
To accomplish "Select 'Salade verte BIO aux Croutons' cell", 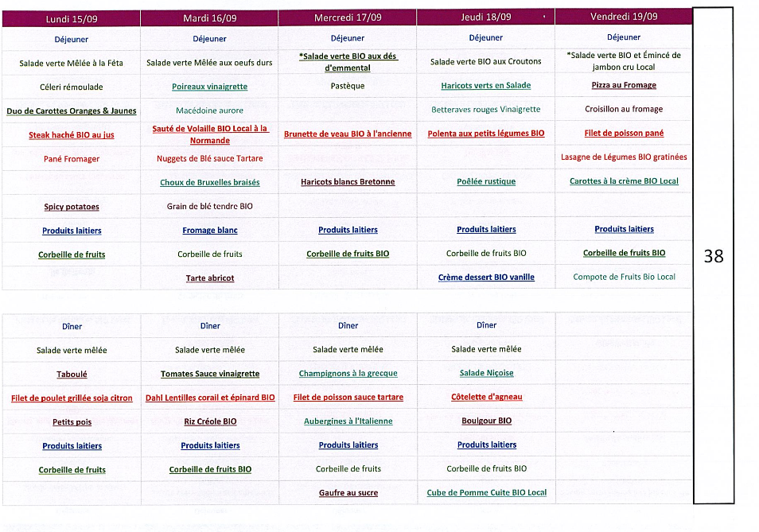I will click(485, 61).
